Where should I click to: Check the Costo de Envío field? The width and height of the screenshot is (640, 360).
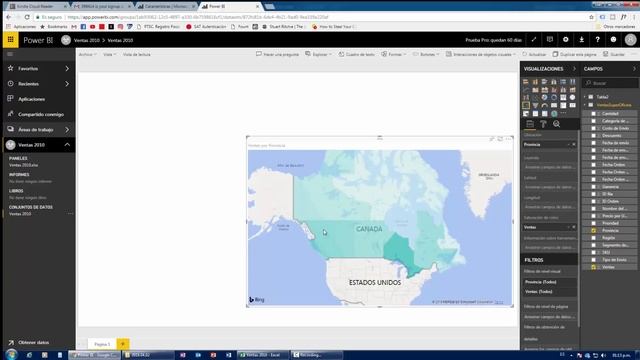tap(593, 128)
